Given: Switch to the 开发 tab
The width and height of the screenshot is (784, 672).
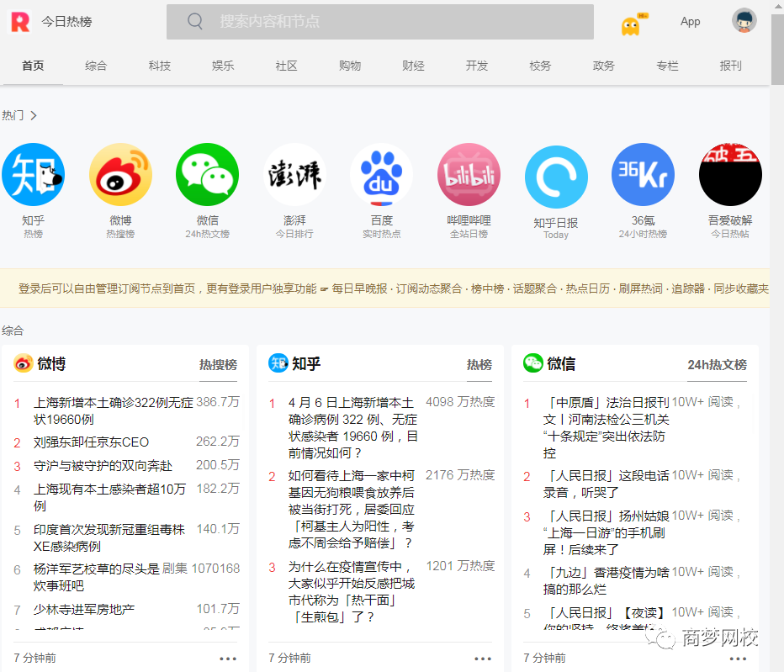Looking at the screenshot, I should 477,66.
